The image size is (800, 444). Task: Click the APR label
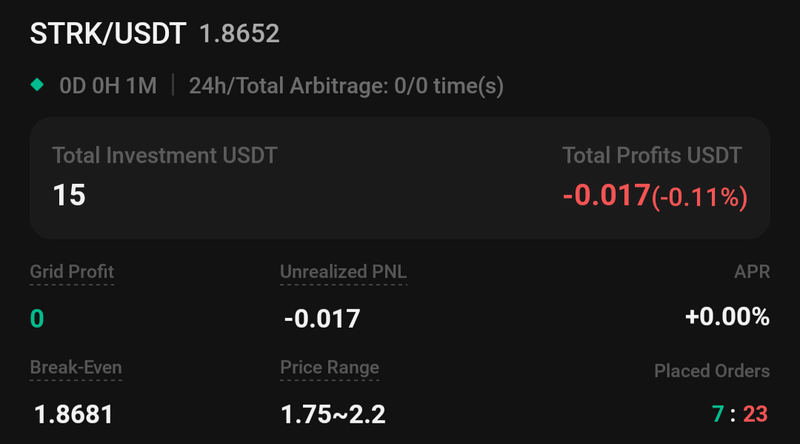coord(752,272)
